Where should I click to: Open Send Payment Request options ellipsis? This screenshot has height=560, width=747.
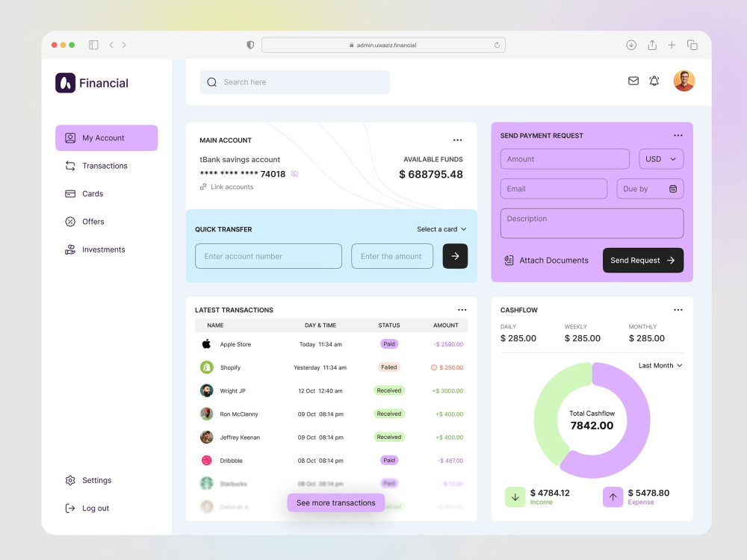coord(678,135)
